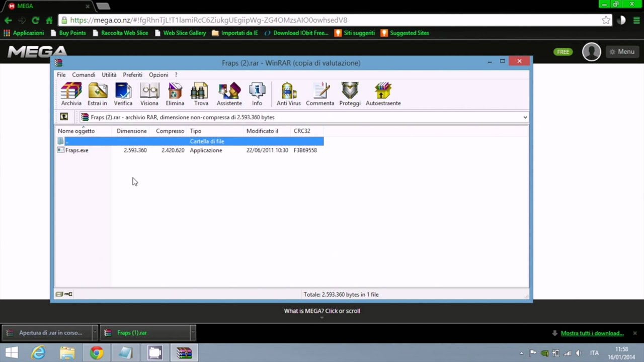Viewport: 644px width, 362px height.
Task: Open File Explorer from taskbar
Action: pyautogui.click(x=67, y=353)
